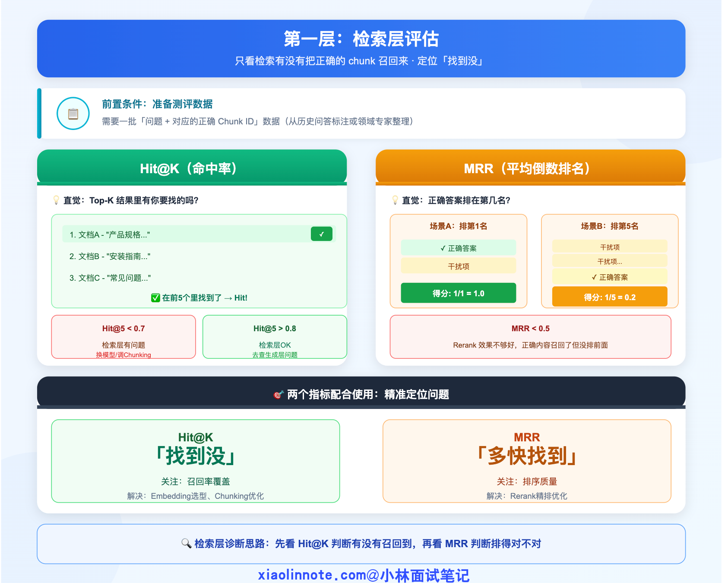
Task: Click the green check box before 在前5个里找到了
Action: tap(155, 298)
